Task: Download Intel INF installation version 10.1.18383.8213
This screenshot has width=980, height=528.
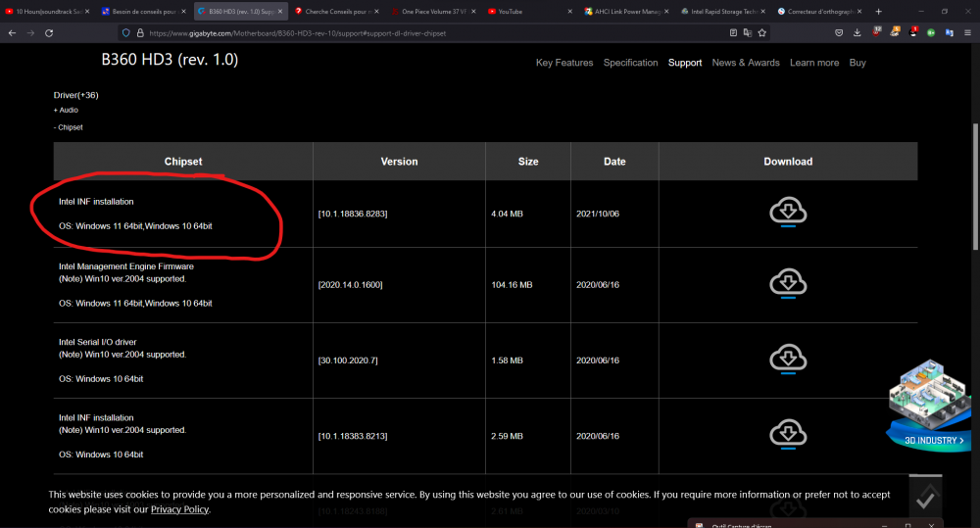Action: [x=788, y=434]
